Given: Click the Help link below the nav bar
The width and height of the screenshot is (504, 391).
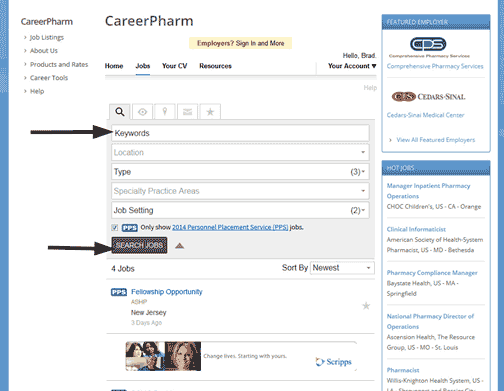Looking at the screenshot, I should [370, 88].
